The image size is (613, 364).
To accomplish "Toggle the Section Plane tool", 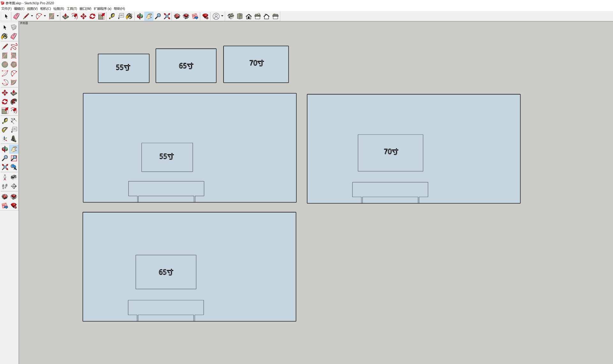I will (x=14, y=186).
